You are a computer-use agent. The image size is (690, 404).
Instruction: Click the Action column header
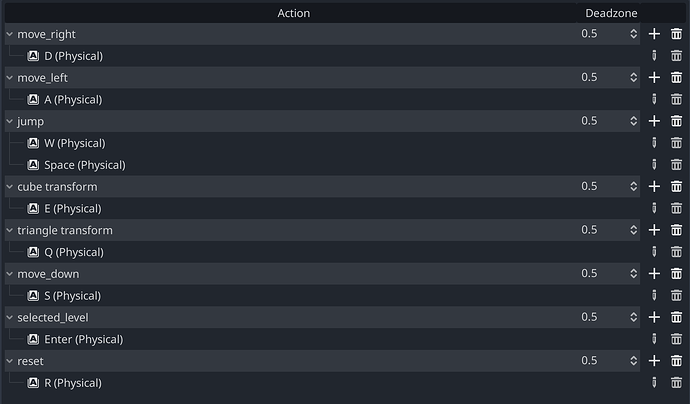coord(294,13)
